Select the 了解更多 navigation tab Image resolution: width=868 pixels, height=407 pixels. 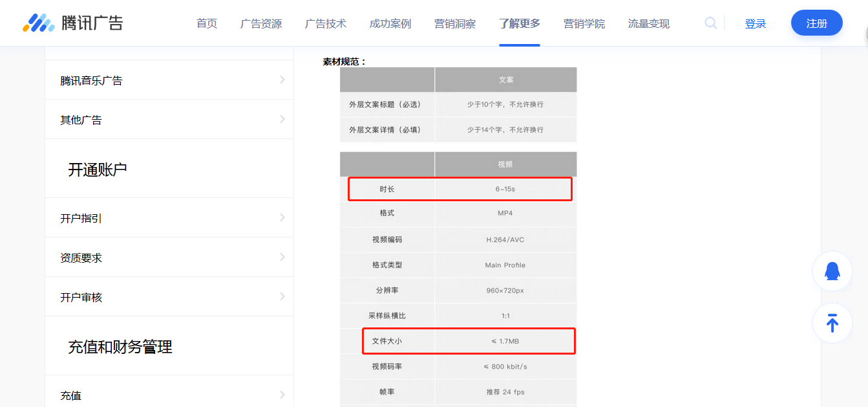pyautogui.click(x=520, y=24)
